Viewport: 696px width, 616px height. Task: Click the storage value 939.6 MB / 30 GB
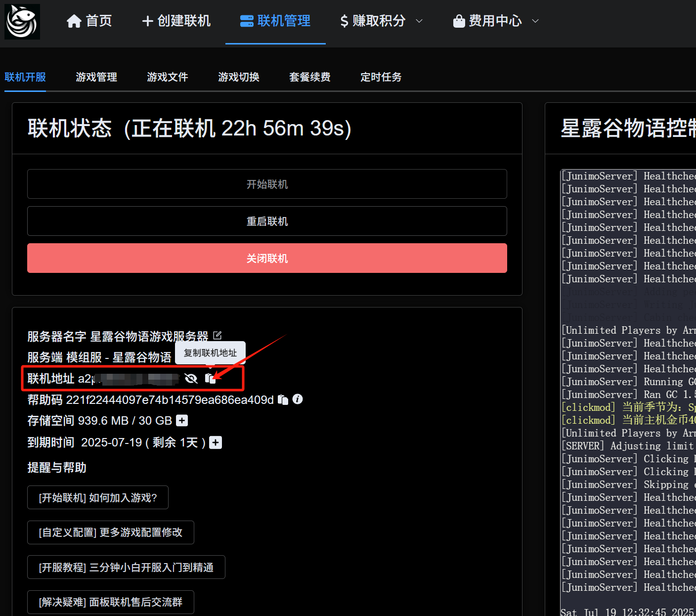(x=125, y=421)
